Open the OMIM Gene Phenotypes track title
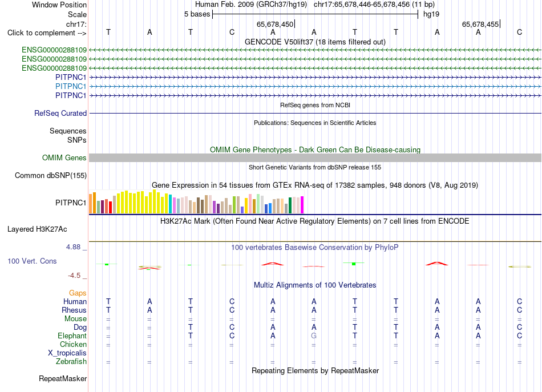This screenshot has height=392, width=542. click(x=315, y=149)
